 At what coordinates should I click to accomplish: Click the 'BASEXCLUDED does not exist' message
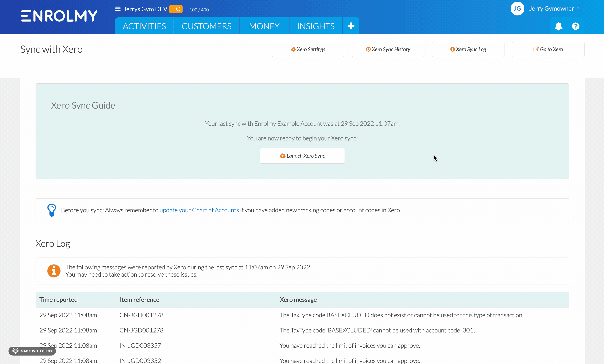pyautogui.click(x=401, y=315)
